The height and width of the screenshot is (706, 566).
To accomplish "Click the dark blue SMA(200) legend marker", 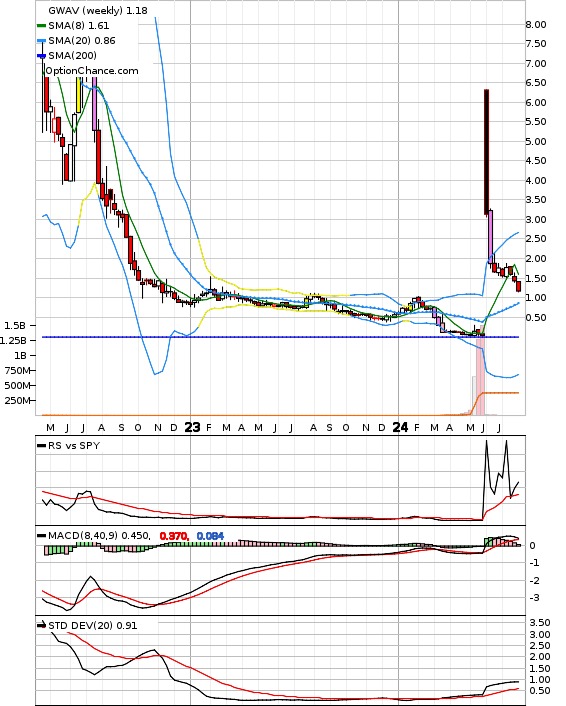I will tap(41, 56).
